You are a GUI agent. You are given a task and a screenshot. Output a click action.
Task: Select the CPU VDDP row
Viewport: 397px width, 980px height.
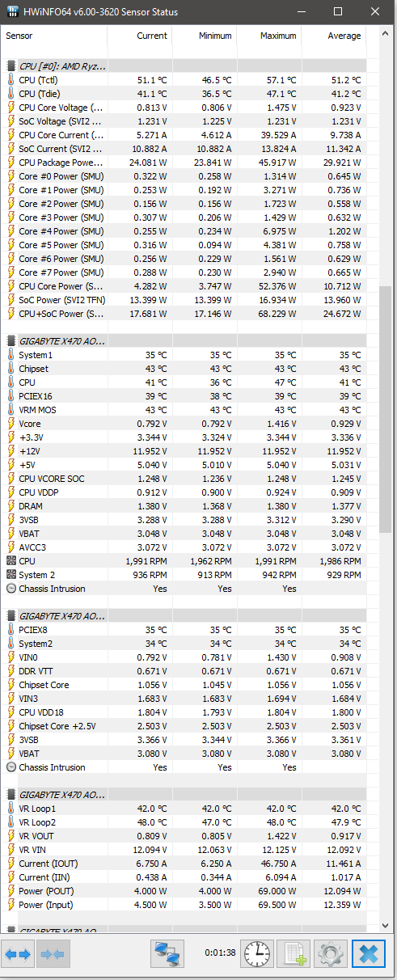[x=184, y=492]
